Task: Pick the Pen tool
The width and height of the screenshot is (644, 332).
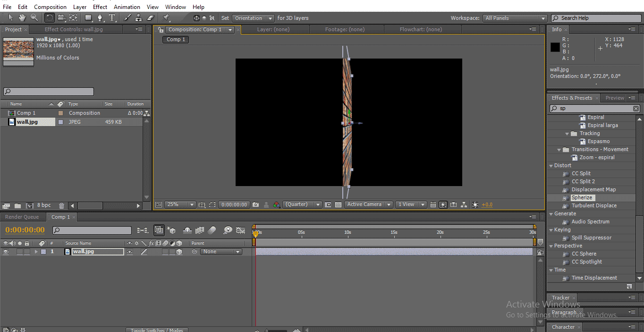Action: click(x=100, y=18)
